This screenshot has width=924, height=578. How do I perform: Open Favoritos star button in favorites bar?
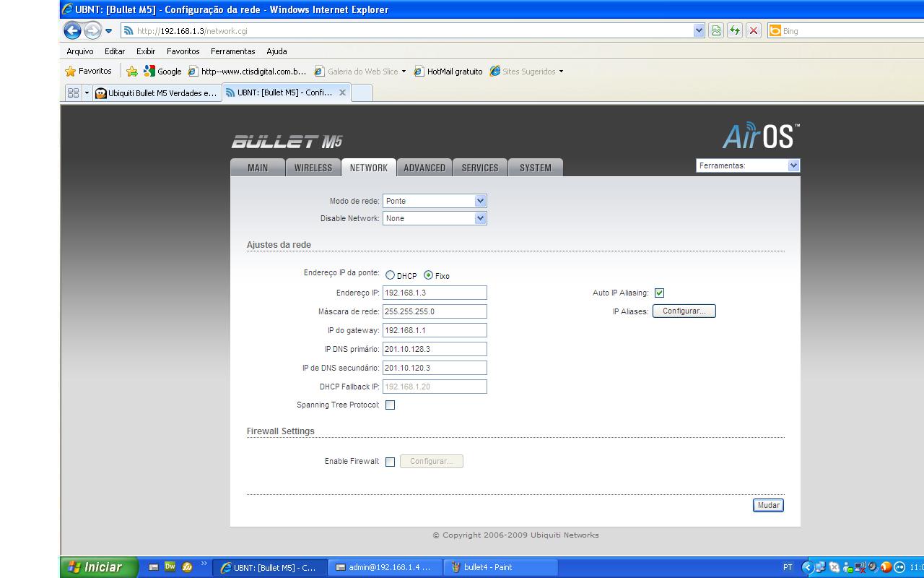coord(88,71)
